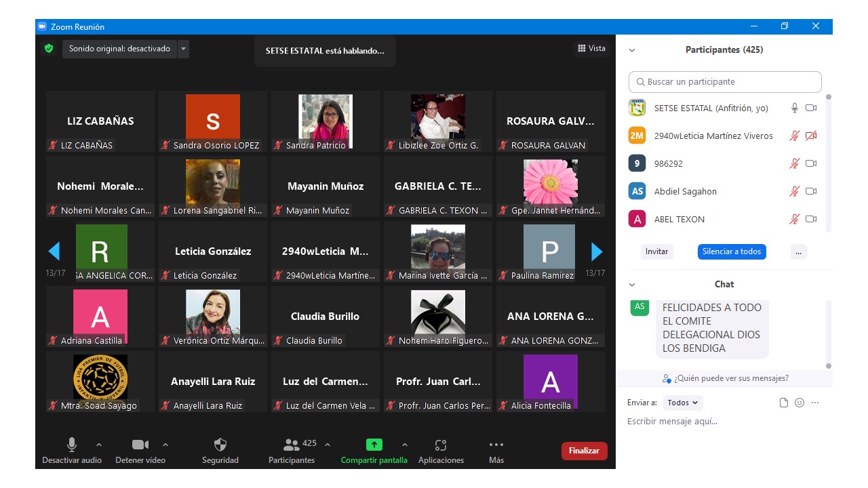Click the Detener vídeo camera icon
This screenshot has height=488, width=868.
(140, 445)
